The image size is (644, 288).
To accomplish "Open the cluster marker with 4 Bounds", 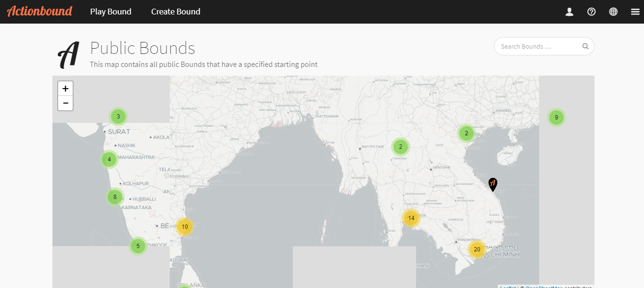I will tap(109, 159).
